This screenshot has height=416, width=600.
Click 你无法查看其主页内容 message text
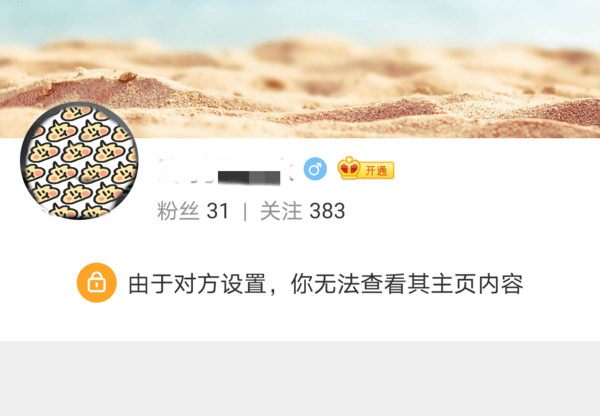click(x=407, y=284)
